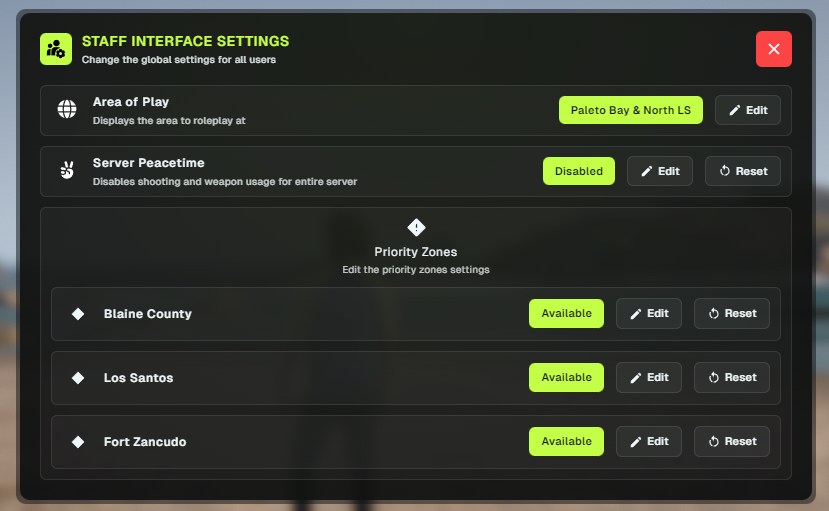Screen dimensions: 829x511
Task: Click the Fort Zancudo Available status badge
Action: click(566, 441)
